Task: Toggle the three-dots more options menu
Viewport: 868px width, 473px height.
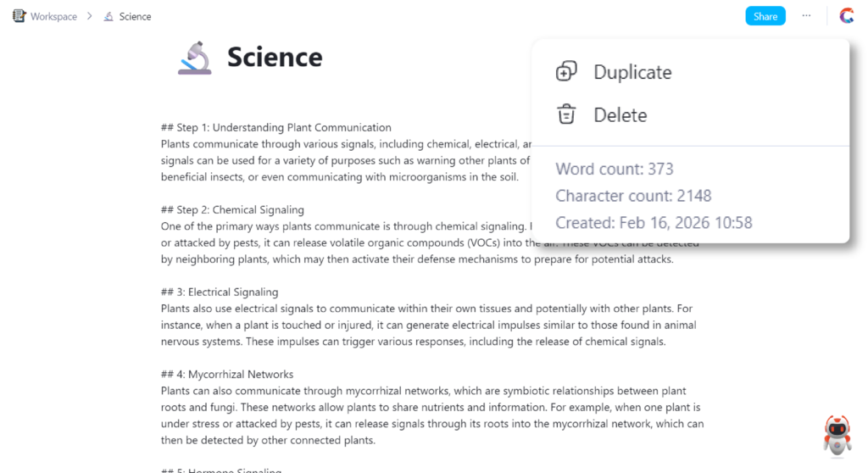Action: tap(806, 16)
